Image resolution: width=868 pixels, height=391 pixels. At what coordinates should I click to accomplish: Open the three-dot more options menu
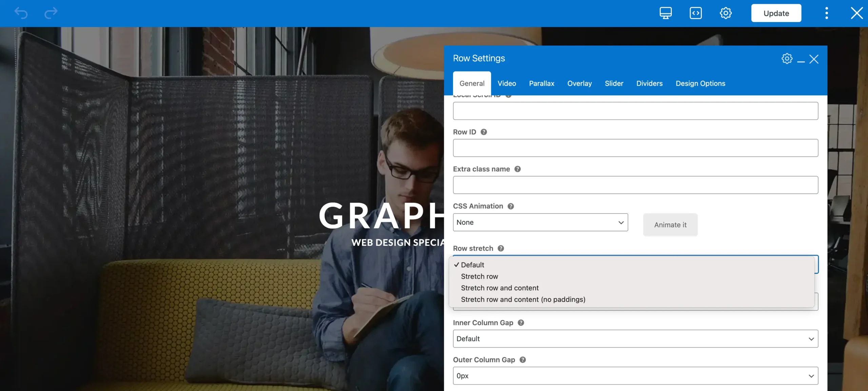826,13
